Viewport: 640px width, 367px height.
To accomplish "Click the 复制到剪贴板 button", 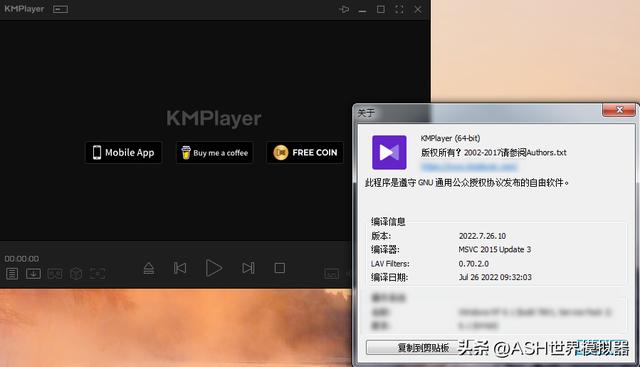I will [423, 347].
